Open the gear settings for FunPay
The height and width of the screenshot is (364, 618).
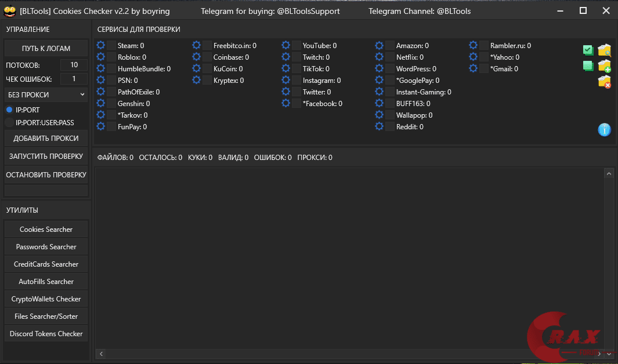coord(101,126)
